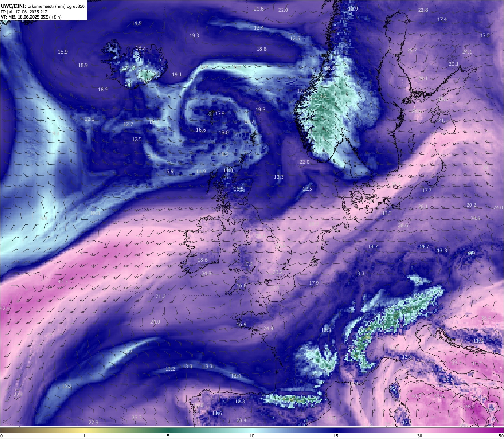The image size is (504, 439).
Task: Click the 15.9 value northwest of Scotland
Action: pos(169,171)
